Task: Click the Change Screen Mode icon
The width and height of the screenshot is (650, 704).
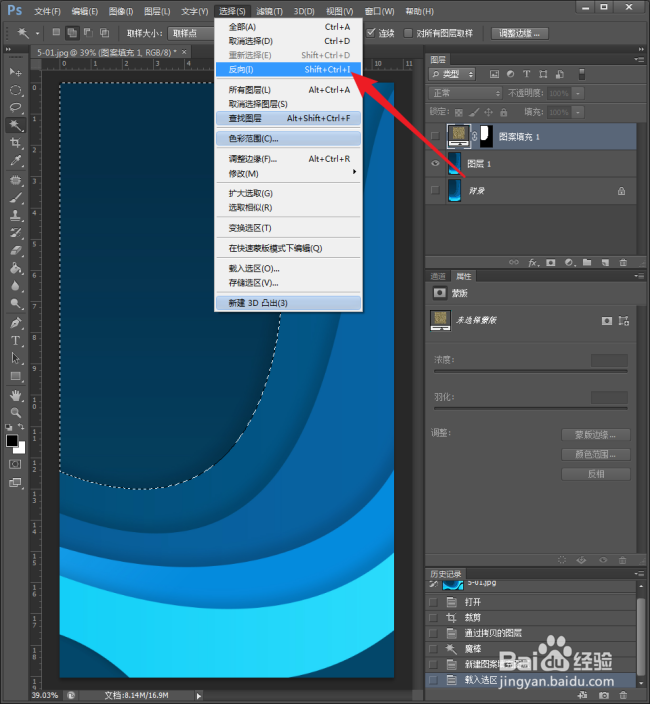Action: tap(15, 483)
